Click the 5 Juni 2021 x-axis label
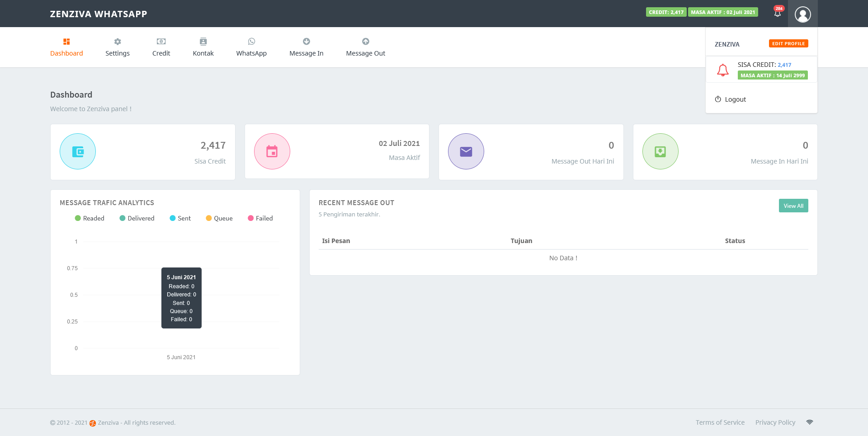Image resolution: width=868 pixels, height=436 pixels. pyautogui.click(x=181, y=357)
